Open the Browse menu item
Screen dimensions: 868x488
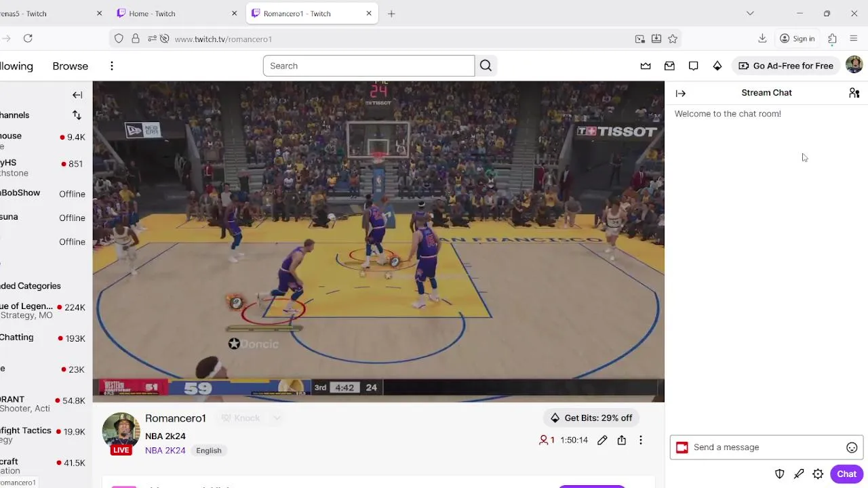[71, 66]
